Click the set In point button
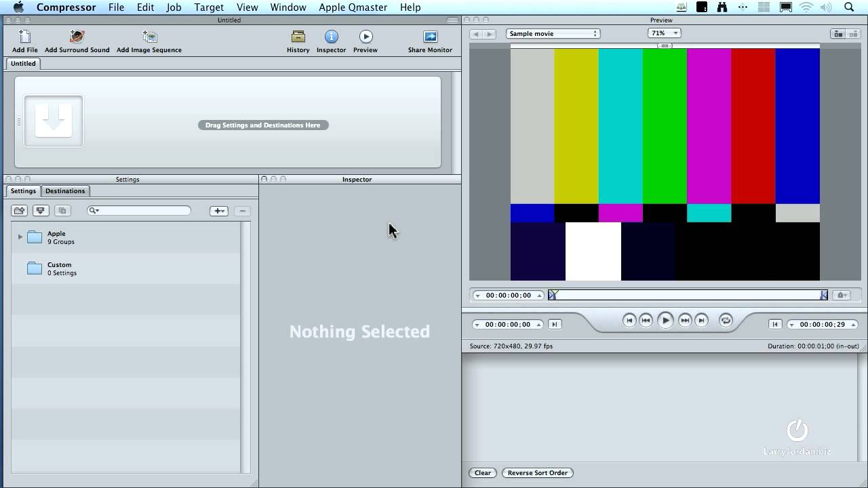Screen dimensions: 868x488 coord(555,325)
